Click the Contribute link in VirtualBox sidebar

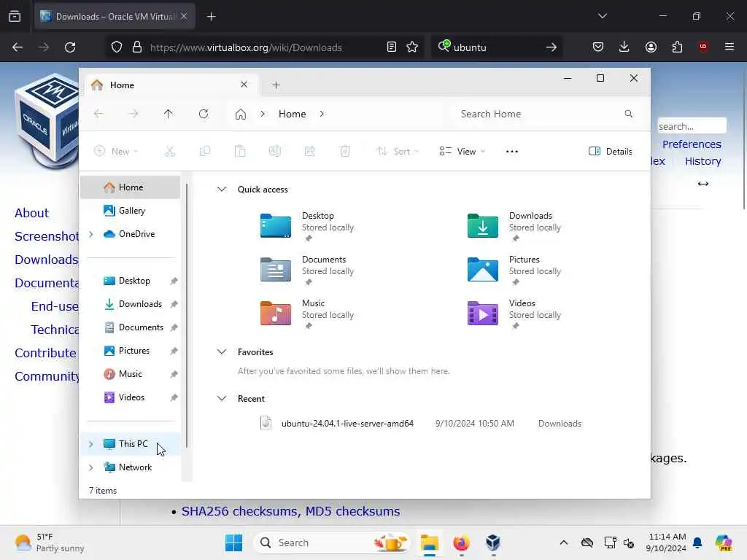tap(45, 353)
